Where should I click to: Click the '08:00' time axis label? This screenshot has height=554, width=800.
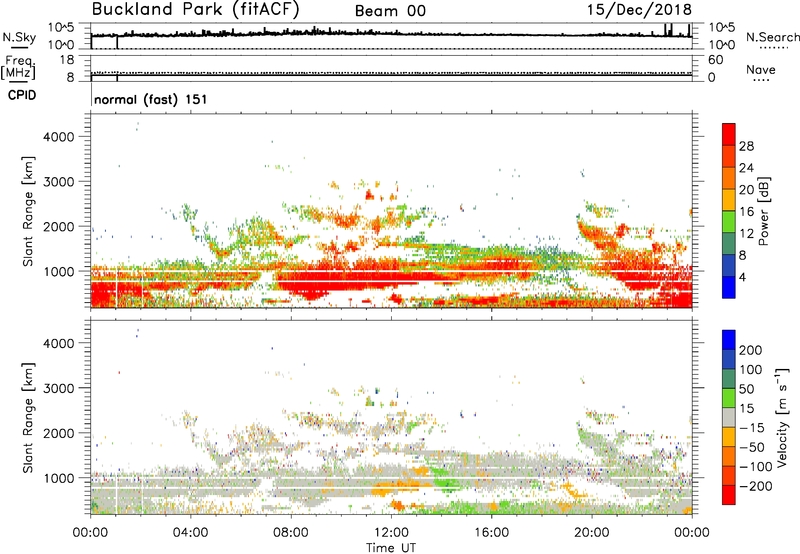pyautogui.click(x=291, y=533)
